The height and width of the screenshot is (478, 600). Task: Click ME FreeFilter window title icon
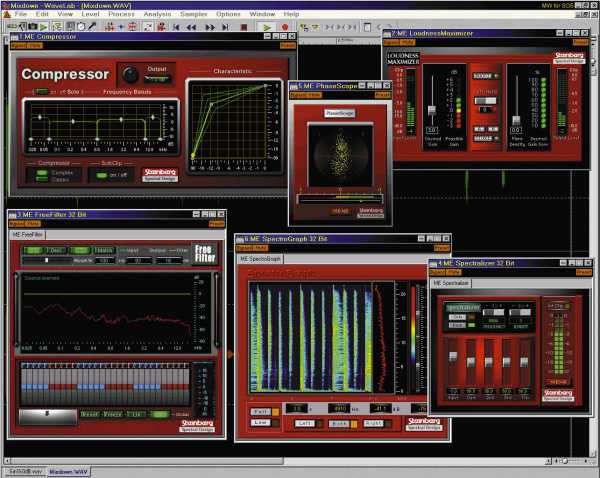(x=12, y=215)
